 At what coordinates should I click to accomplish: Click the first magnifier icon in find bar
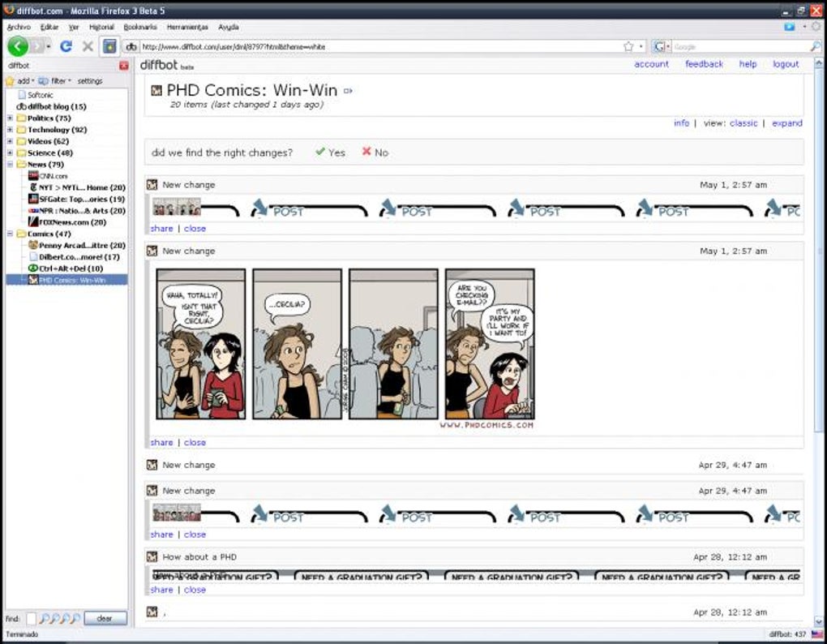coord(45,618)
